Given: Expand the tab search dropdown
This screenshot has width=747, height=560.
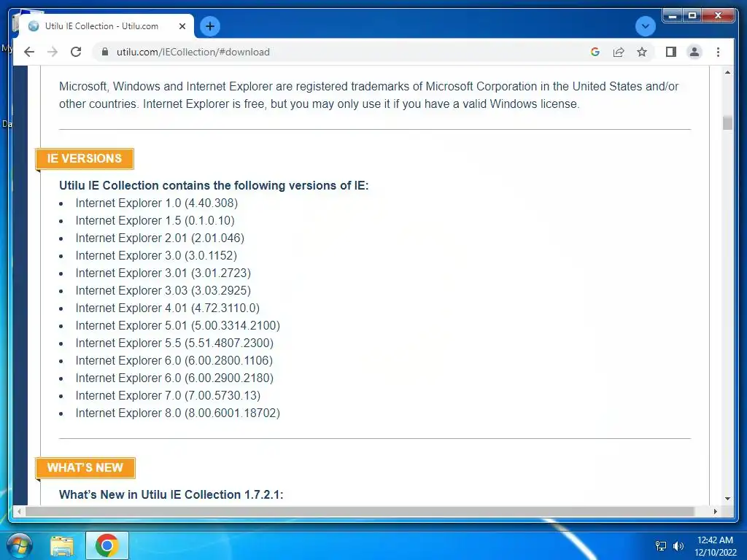Looking at the screenshot, I should [645, 26].
